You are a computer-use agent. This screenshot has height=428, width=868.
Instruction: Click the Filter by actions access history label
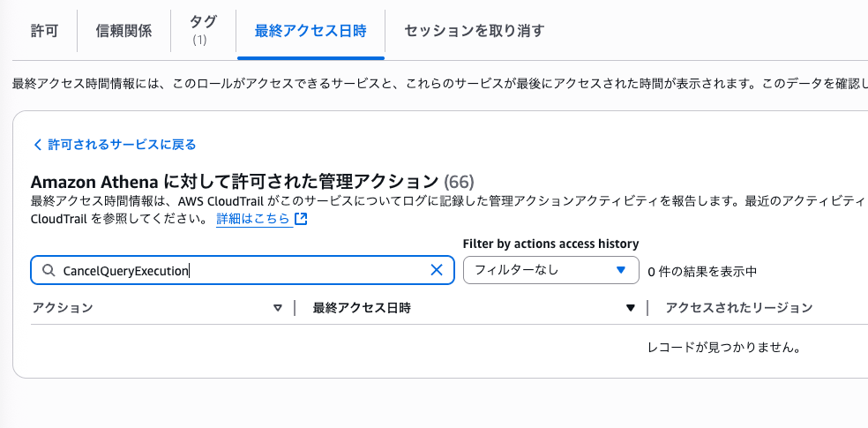tap(550, 244)
